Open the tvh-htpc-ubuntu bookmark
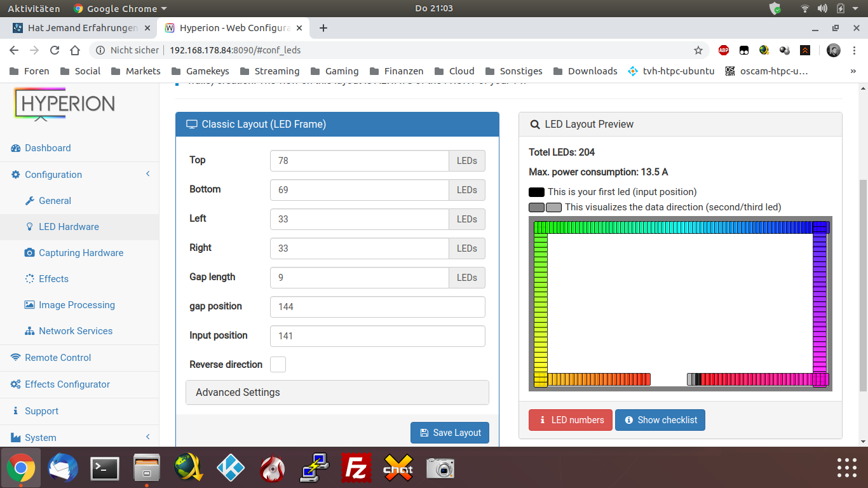This screenshot has width=868, height=488. click(x=671, y=71)
